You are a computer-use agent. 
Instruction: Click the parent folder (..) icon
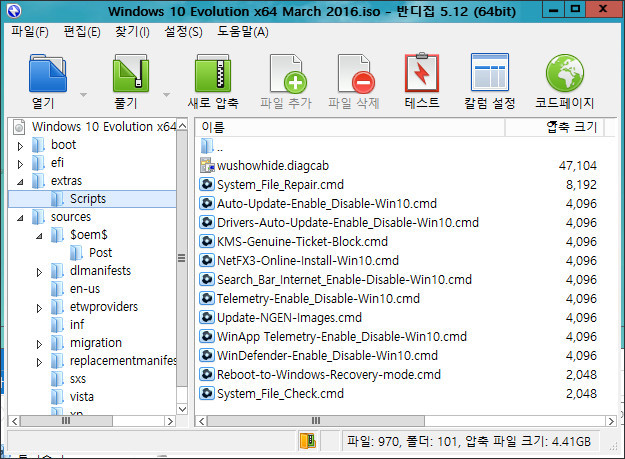point(207,146)
